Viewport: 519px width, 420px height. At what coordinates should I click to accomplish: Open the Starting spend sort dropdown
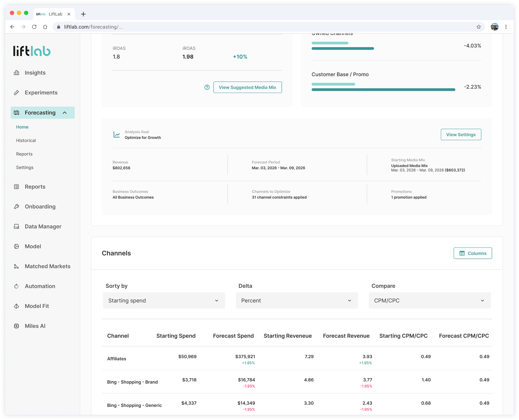(x=164, y=300)
